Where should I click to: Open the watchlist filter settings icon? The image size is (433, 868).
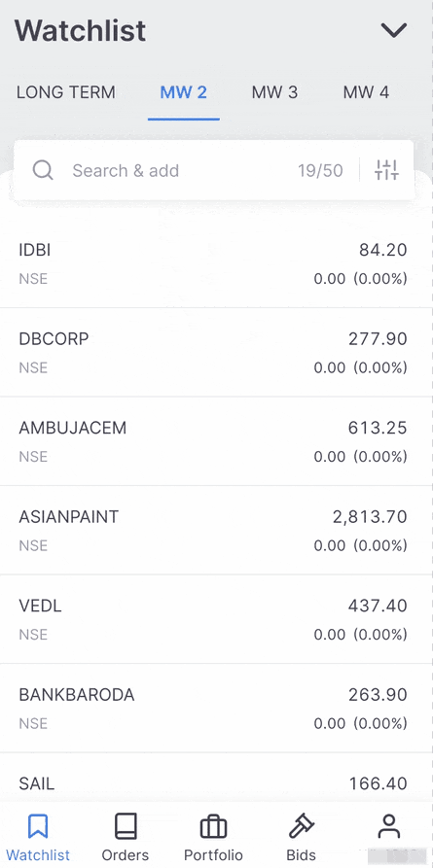click(386, 170)
